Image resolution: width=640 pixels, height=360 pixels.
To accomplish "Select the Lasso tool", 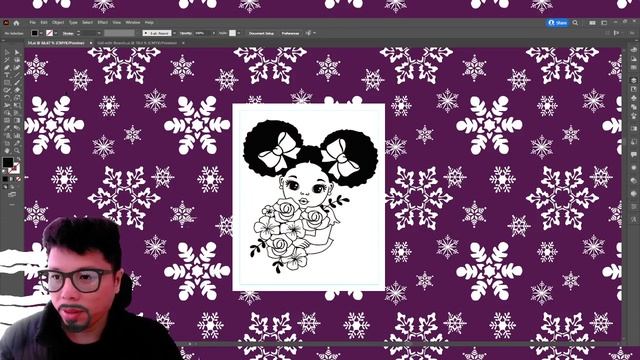I will (x=17, y=60).
